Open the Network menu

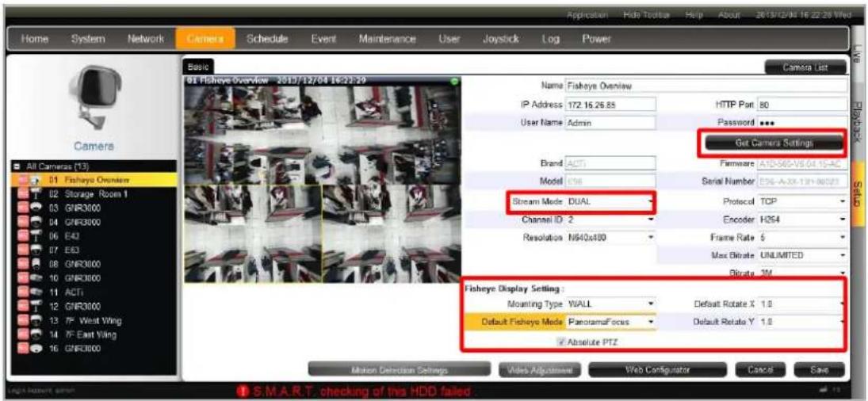tap(146, 40)
